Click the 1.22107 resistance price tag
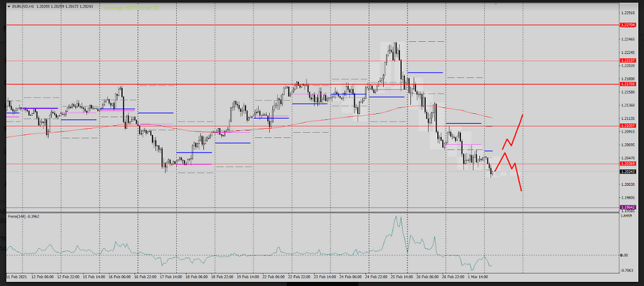644x286 pixels. pyautogui.click(x=627, y=60)
